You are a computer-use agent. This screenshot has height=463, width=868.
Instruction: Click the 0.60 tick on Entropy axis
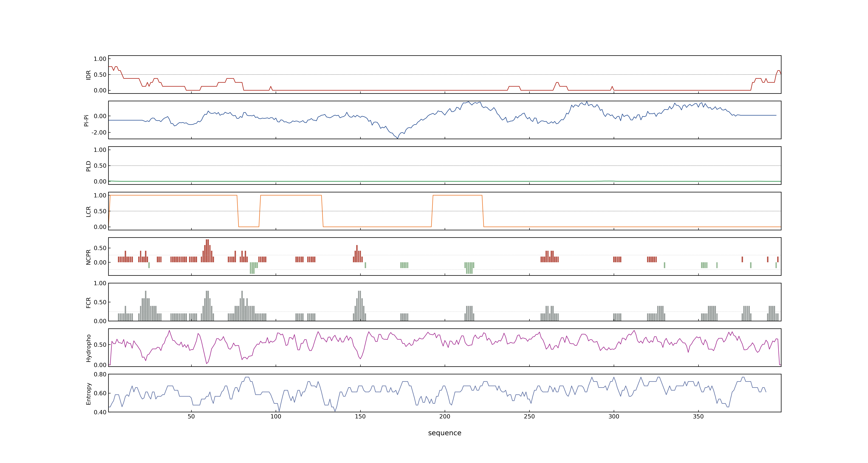pos(100,393)
